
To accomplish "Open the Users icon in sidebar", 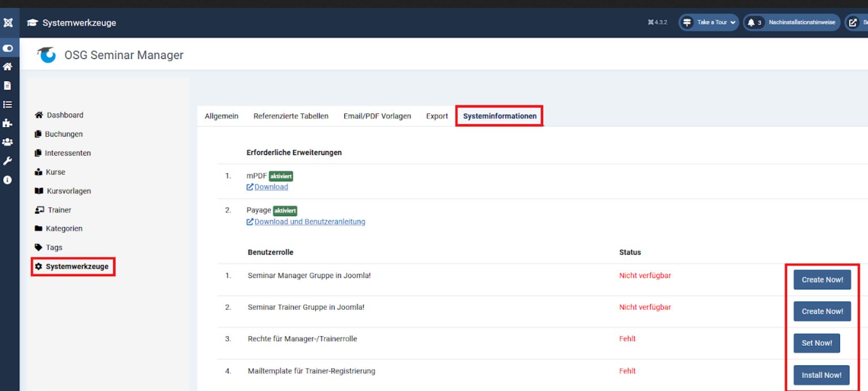I will tap(8, 142).
